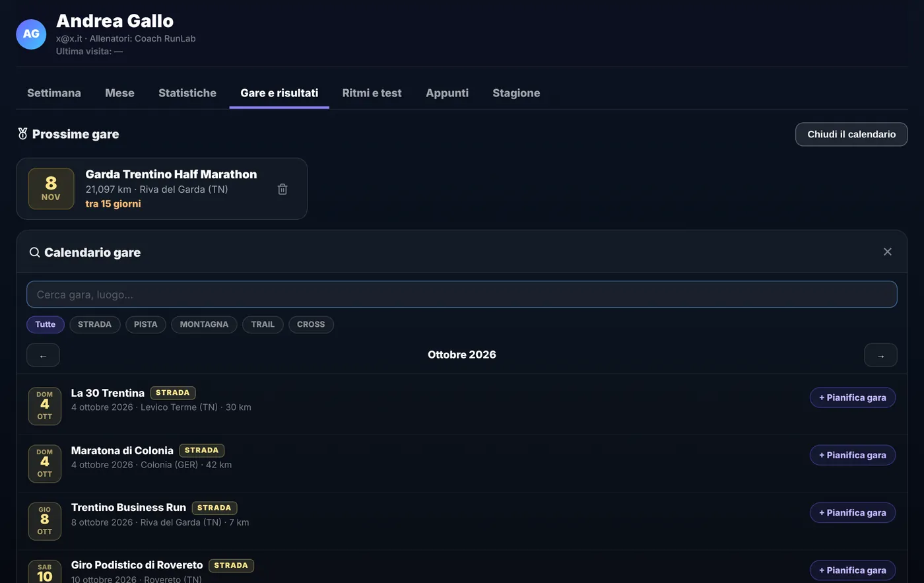Open the Statistiche tab

pyautogui.click(x=187, y=93)
